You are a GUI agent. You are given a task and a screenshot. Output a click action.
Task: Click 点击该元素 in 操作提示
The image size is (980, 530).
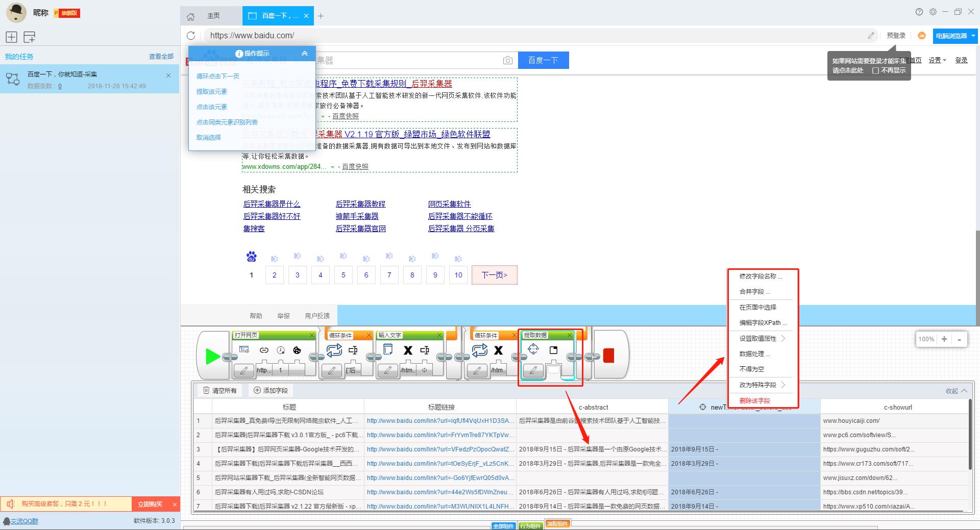[212, 107]
